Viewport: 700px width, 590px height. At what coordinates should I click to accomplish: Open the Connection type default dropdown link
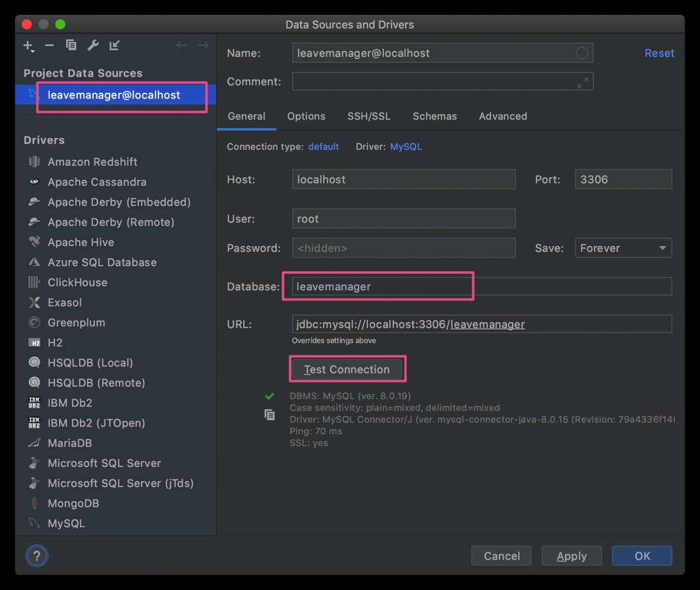[x=323, y=147]
